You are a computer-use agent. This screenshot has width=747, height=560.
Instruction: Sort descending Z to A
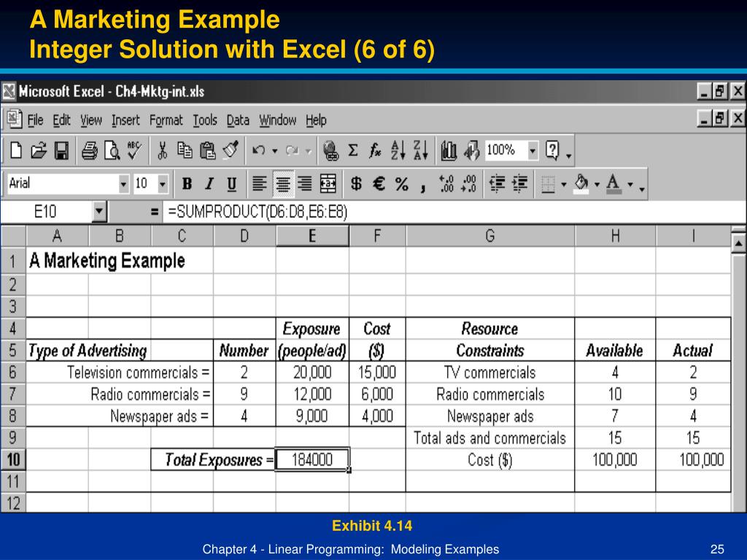pos(421,151)
